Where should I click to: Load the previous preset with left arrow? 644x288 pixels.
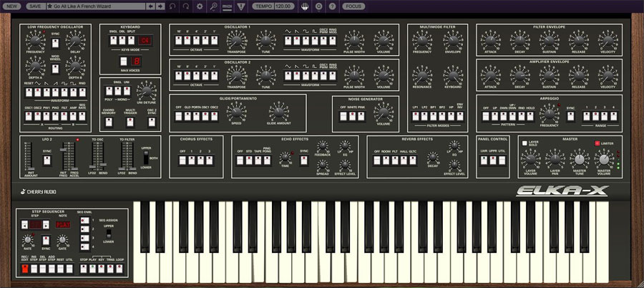point(151,6)
